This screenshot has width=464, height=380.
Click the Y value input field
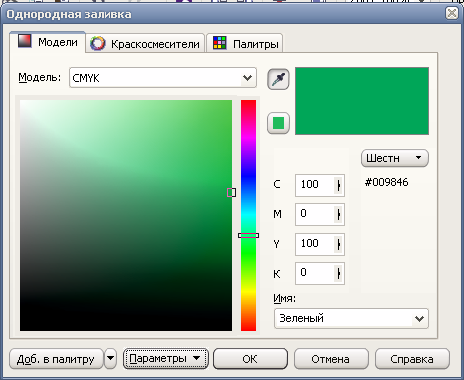pos(315,244)
